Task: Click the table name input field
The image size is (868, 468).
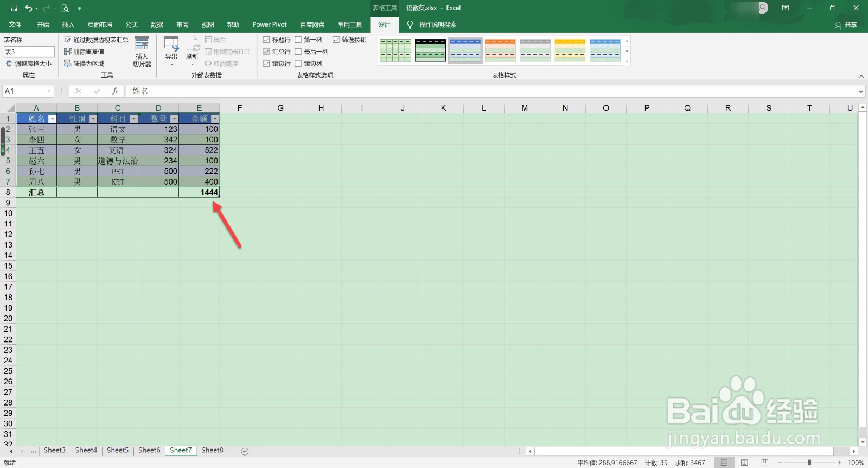Action: [29, 52]
